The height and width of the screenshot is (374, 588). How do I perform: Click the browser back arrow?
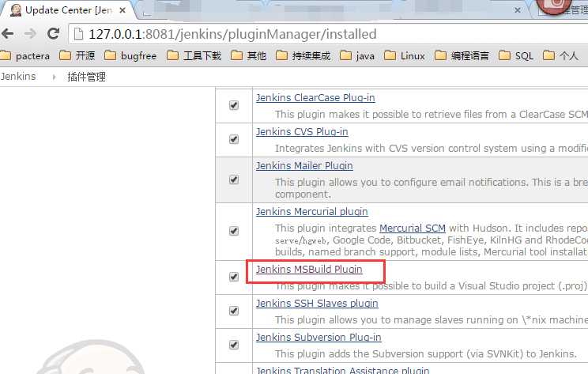click(x=7, y=34)
